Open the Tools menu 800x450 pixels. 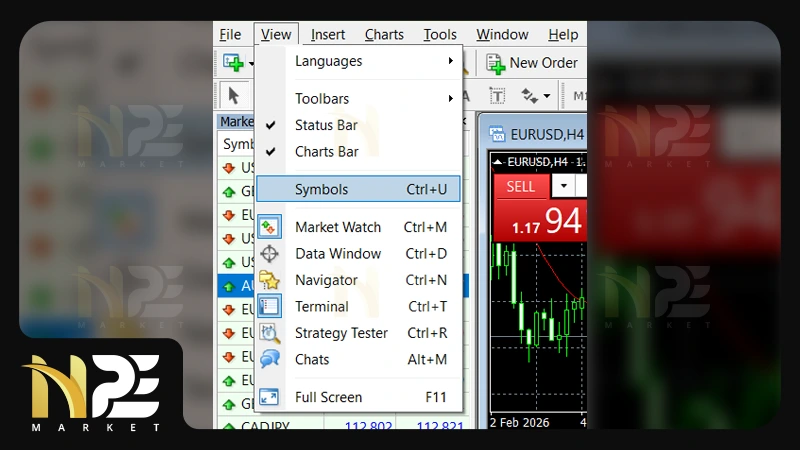[440, 34]
